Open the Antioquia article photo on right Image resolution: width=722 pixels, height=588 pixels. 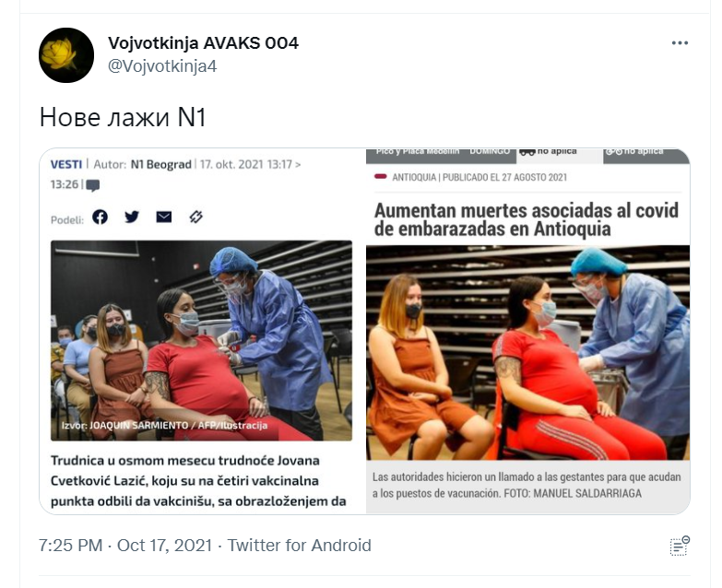(527, 352)
